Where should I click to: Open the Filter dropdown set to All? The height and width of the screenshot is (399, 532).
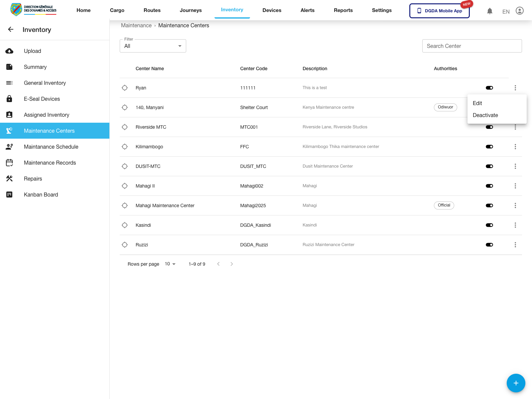(x=153, y=46)
